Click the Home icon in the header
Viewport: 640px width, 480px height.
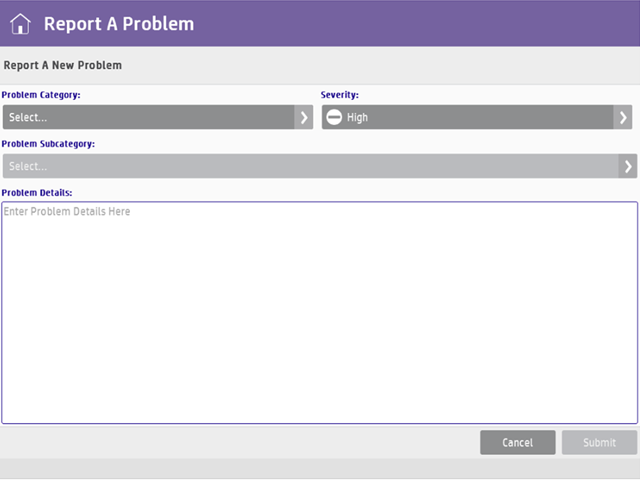pyautogui.click(x=20, y=23)
